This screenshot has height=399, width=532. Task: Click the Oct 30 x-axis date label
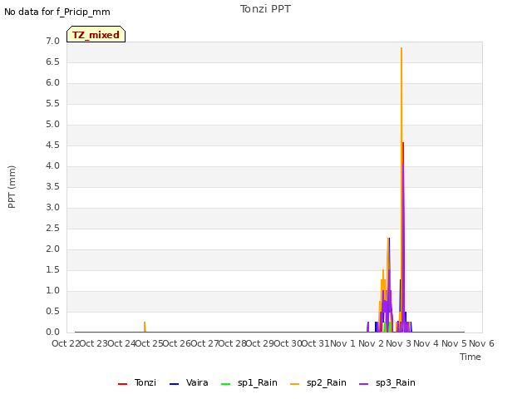[x=288, y=343]
